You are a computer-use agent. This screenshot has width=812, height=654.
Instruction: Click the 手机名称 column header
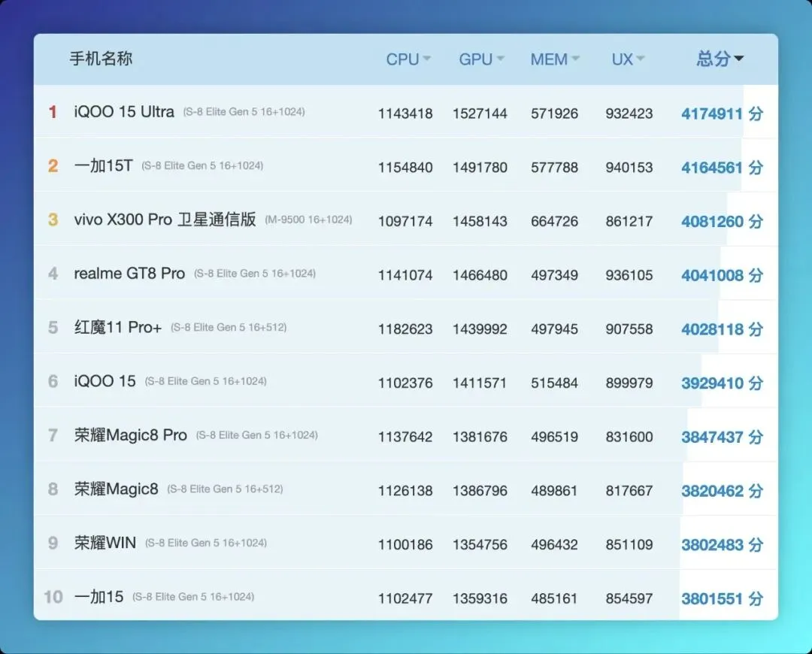[x=101, y=59]
